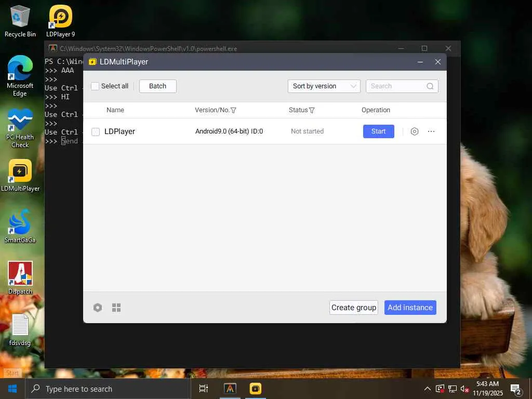
Task: Open LDMultiPlayer settings hexagon icon at bottom
Action: [x=98, y=308]
